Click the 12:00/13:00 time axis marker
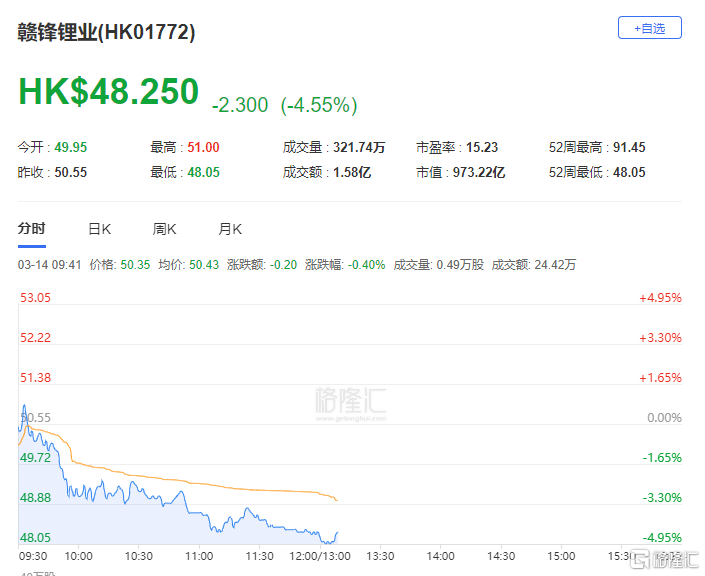 click(320, 556)
